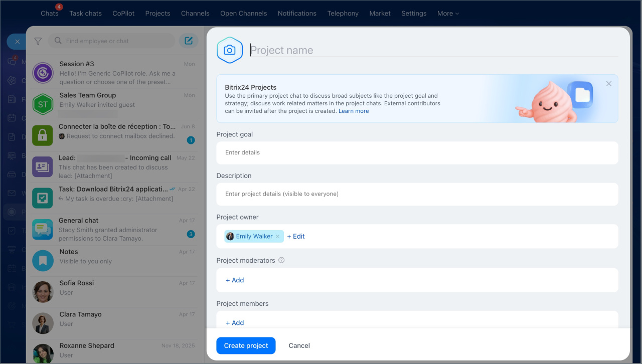
Task: Click the new chat compose icon
Action: click(189, 41)
